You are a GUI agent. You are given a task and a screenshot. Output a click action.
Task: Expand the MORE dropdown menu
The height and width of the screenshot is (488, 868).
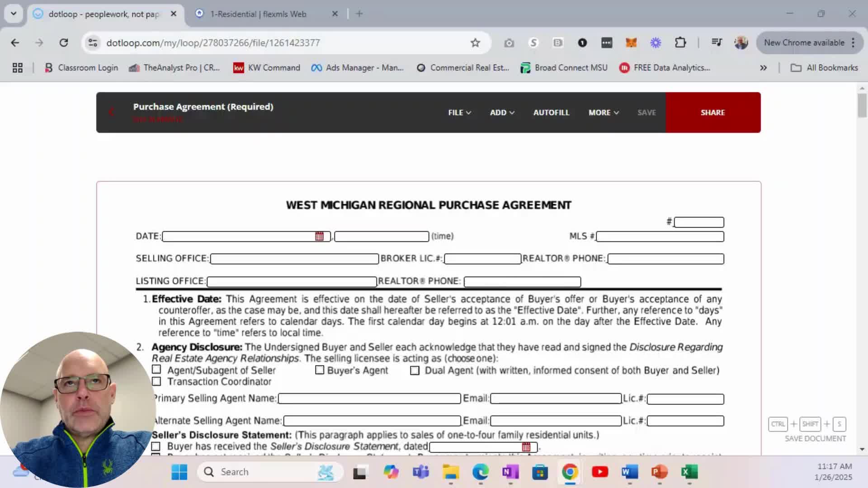pos(604,113)
